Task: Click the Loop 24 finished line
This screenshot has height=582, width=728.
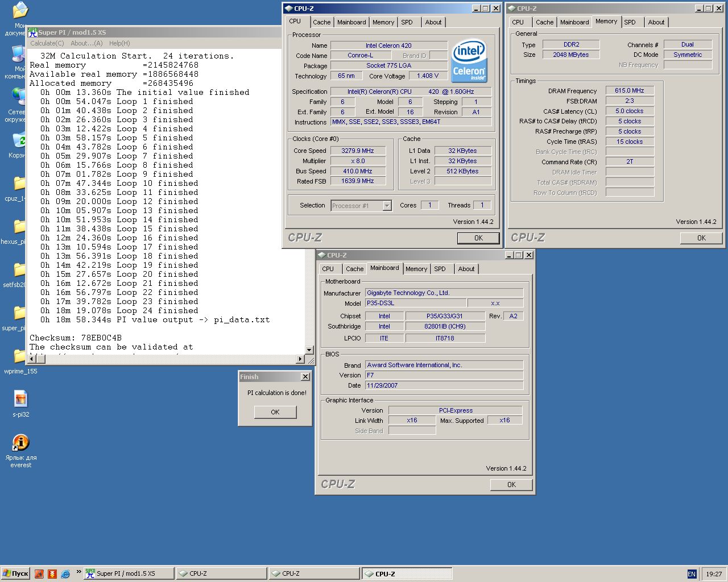Action: [119, 310]
